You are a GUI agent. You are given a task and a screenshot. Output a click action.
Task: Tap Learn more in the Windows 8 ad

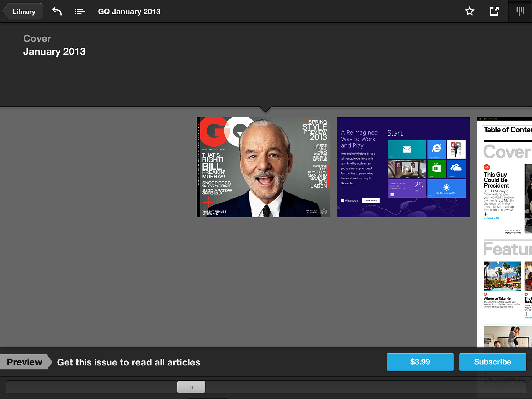(x=371, y=201)
